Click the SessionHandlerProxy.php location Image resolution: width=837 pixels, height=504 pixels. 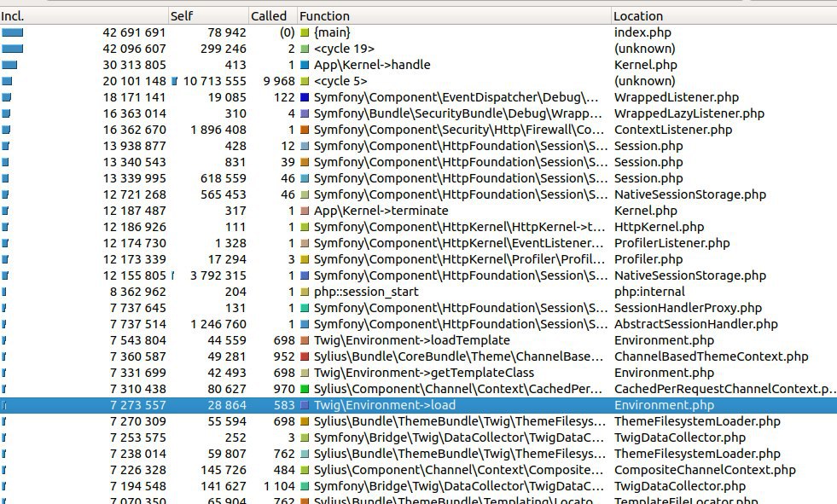(688, 308)
